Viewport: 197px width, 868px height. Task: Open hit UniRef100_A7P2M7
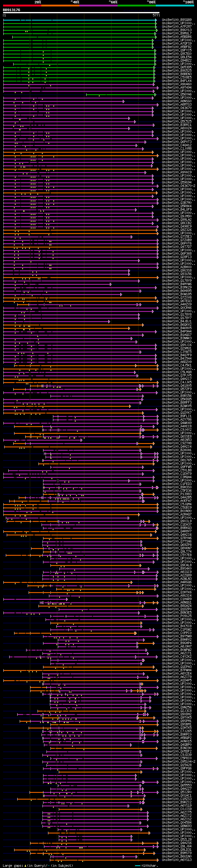click(x=177, y=27)
